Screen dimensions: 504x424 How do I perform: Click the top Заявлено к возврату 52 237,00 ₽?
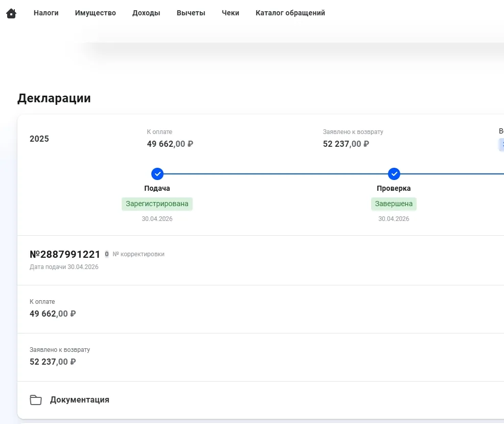(x=346, y=144)
